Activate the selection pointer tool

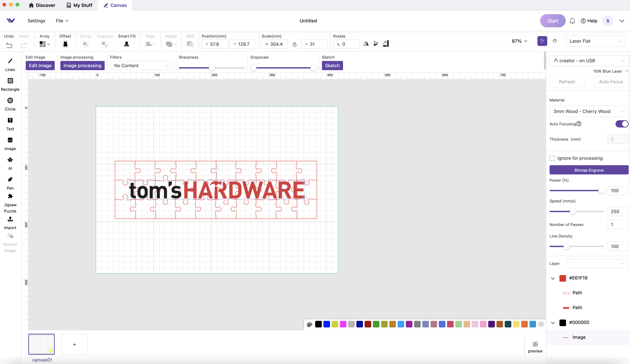(x=542, y=41)
